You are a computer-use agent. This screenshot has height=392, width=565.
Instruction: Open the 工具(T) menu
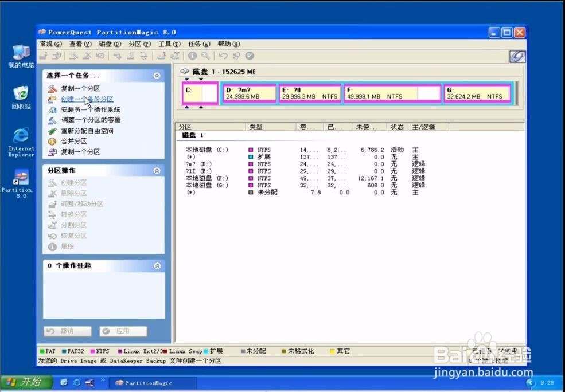[x=169, y=44]
